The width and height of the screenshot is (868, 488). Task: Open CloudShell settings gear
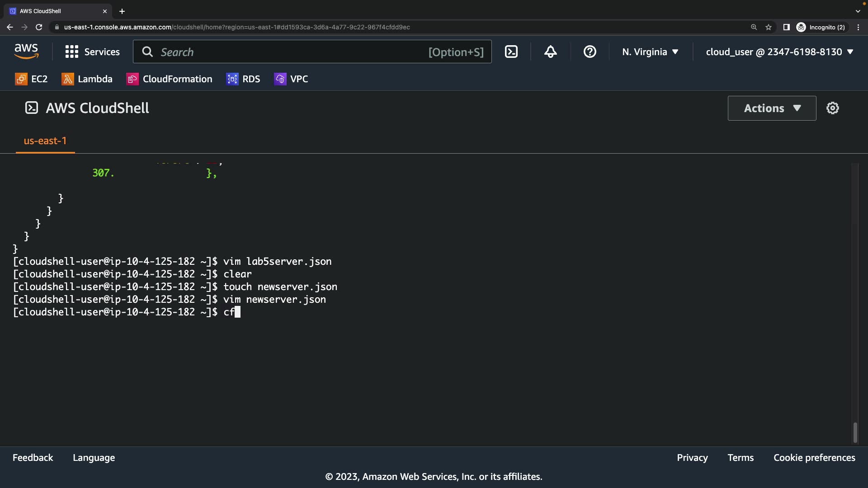832,108
